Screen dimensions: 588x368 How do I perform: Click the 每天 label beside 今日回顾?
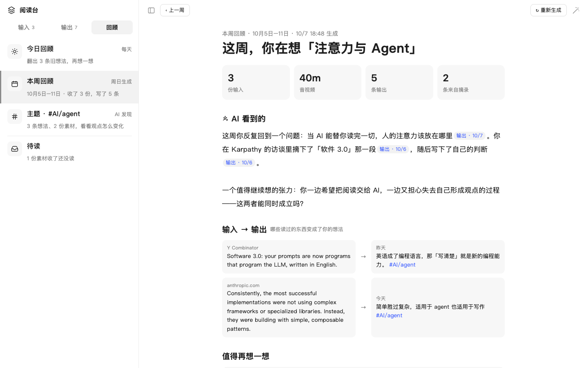tap(127, 49)
